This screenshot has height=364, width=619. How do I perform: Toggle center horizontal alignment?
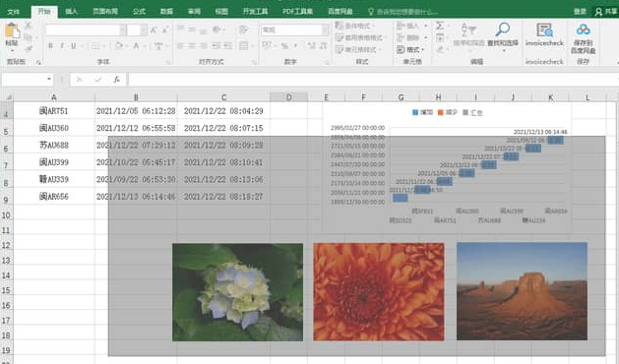click(192, 46)
